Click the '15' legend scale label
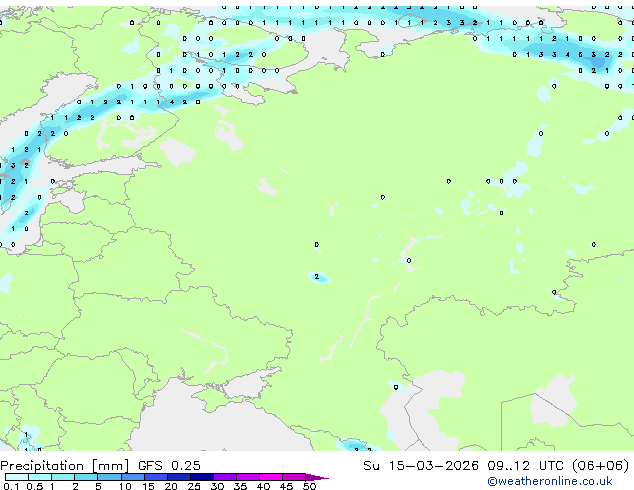Screen dimensions: 634x490 (148, 486)
